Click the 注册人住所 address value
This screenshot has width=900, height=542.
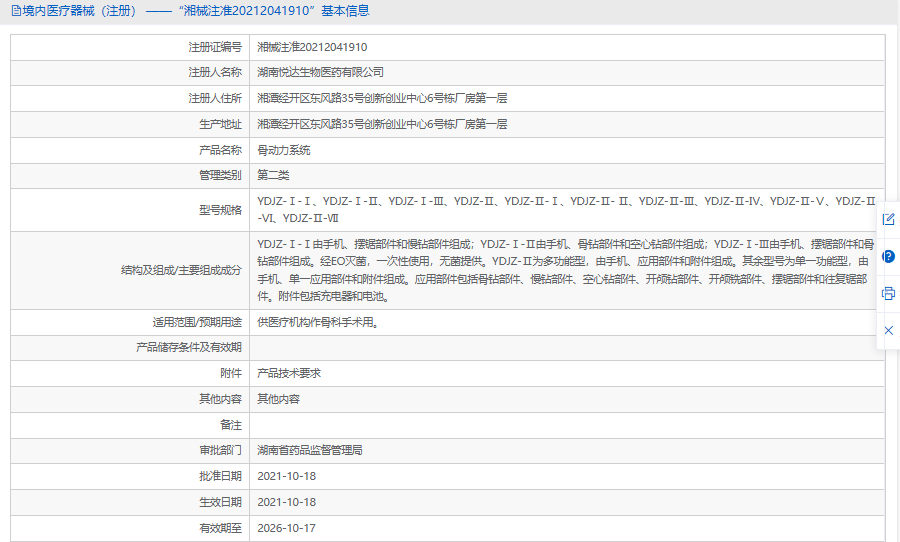point(382,98)
